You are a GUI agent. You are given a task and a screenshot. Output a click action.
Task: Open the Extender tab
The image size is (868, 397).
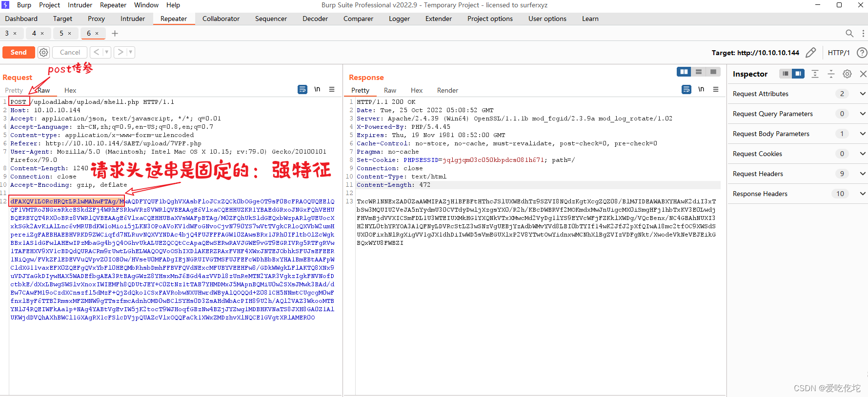[x=439, y=19]
